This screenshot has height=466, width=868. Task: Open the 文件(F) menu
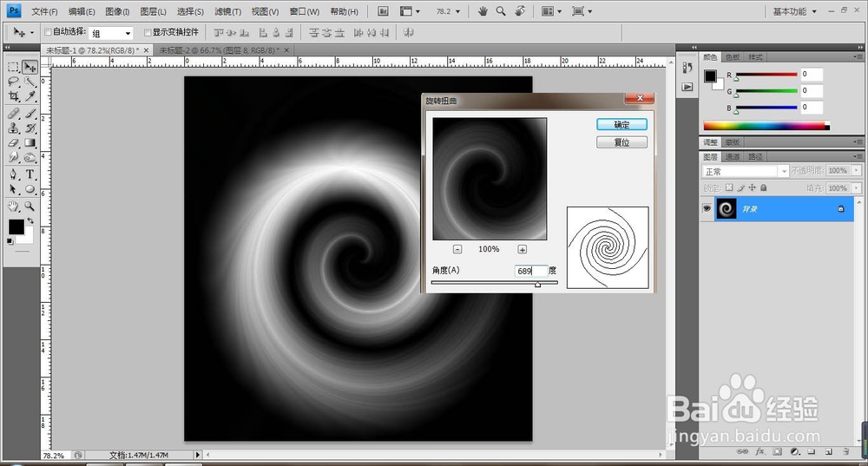click(x=44, y=11)
